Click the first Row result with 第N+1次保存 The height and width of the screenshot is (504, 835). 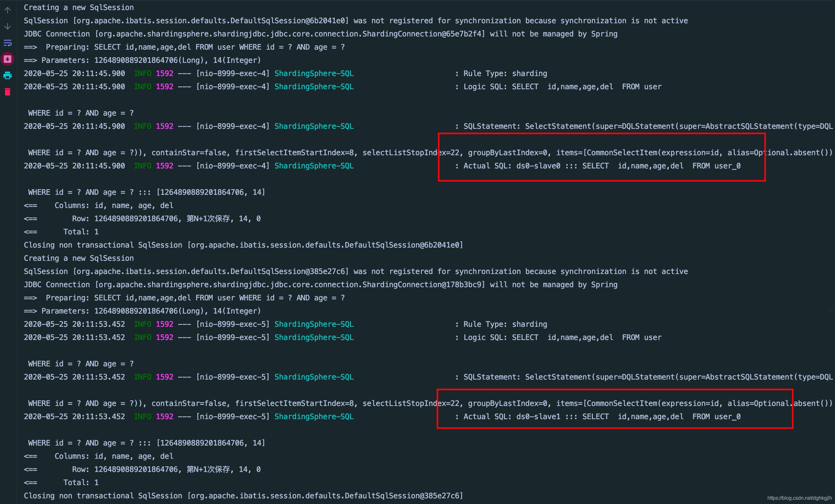click(x=142, y=219)
